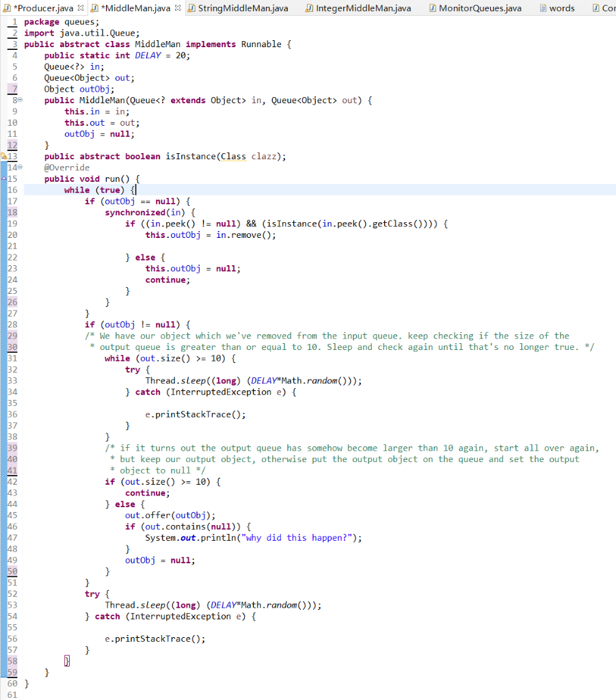Viewport: 616px width, 700px height.
Task: Click line number 12 in the gutter
Action: tap(12, 145)
